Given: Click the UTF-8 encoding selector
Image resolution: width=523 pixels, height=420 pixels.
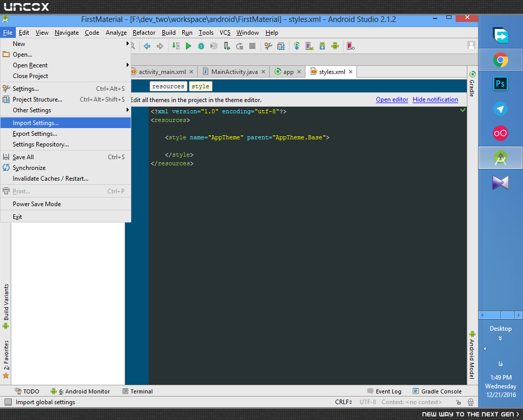Looking at the screenshot, I should coord(368,402).
